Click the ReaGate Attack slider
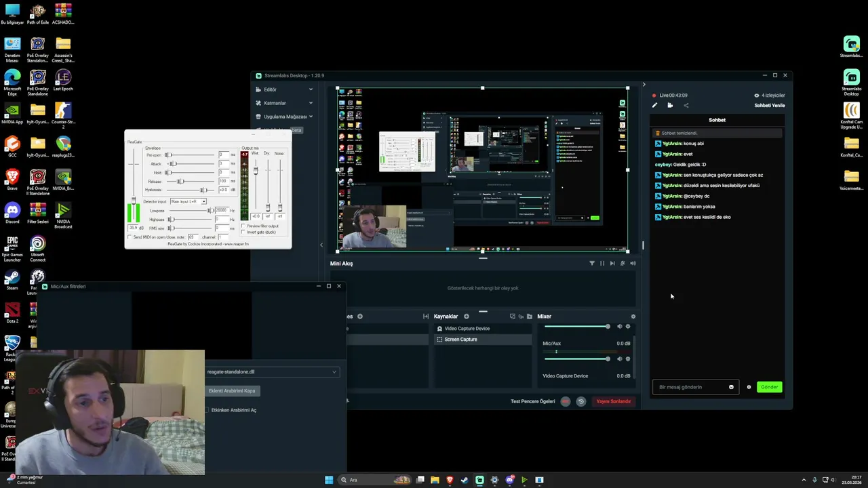The image size is (868, 488). pos(190,163)
